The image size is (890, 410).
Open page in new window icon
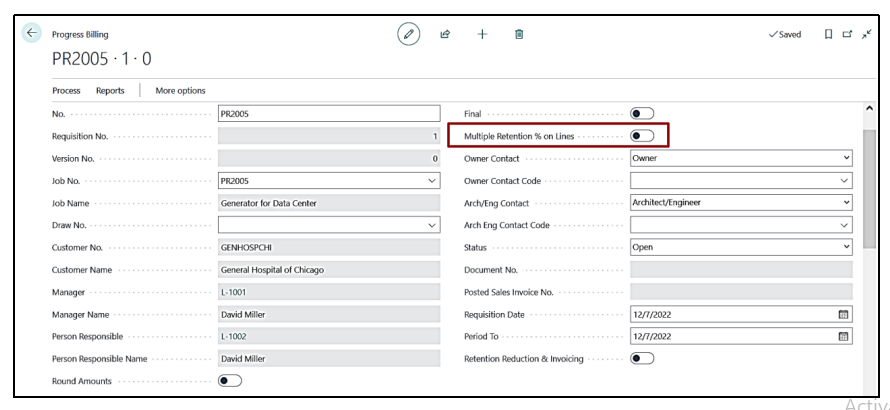[846, 34]
